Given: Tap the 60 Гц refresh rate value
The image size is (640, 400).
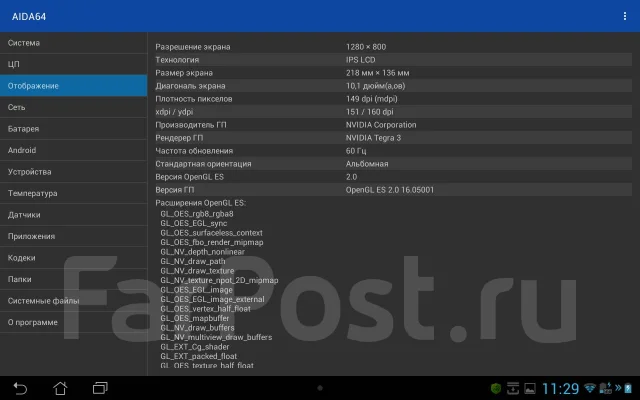Looking at the screenshot, I should 356,151.
